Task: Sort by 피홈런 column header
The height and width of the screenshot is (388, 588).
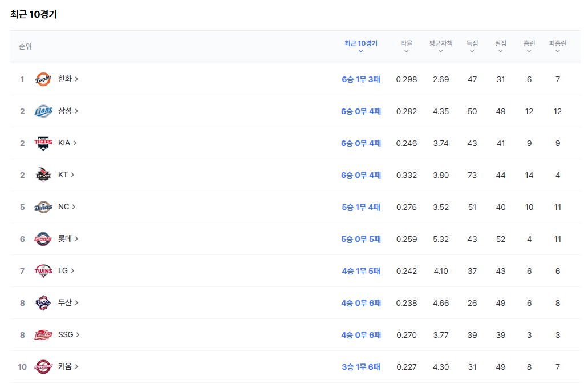Action: [x=558, y=46]
